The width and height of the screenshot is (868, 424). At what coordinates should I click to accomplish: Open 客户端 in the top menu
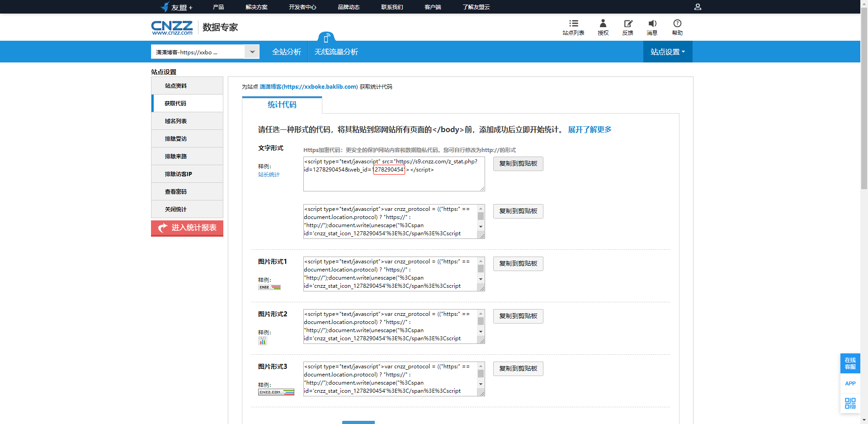point(433,7)
